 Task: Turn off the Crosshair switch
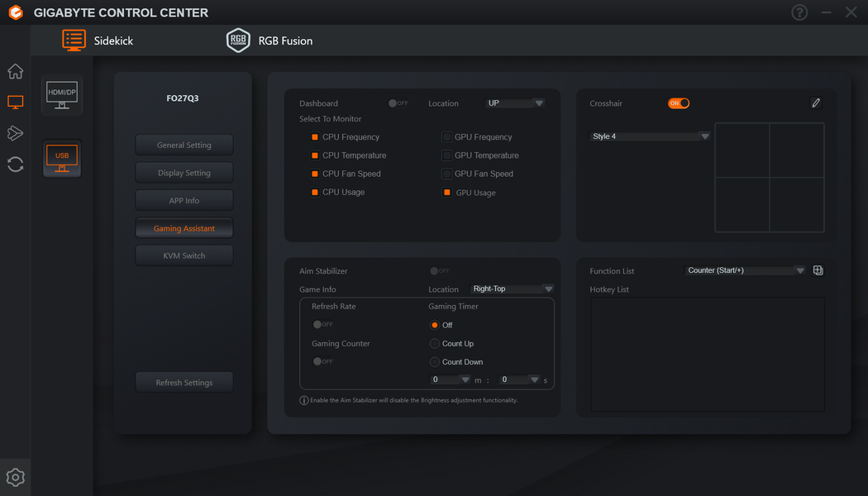point(679,103)
